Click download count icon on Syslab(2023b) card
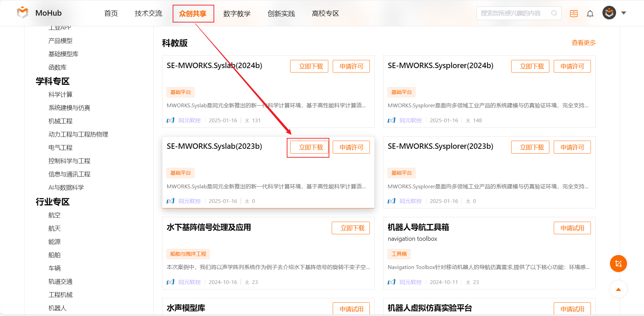Image resolution: width=644 pixels, height=316 pixels. click(247, 201)
